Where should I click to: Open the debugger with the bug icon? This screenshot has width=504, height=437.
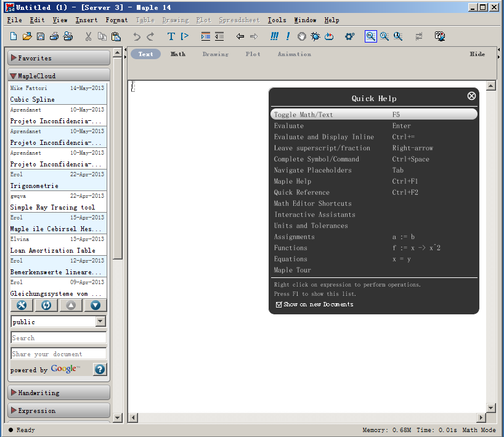315,36
